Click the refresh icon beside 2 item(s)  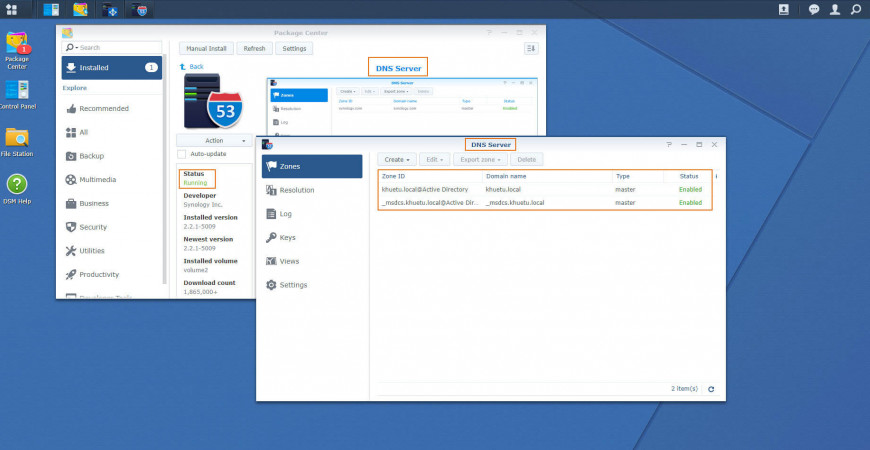711,389
